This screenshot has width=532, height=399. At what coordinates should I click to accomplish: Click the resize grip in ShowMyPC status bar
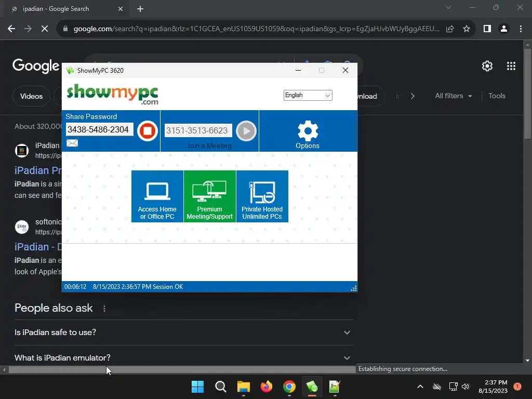click(x=353, y=288)
